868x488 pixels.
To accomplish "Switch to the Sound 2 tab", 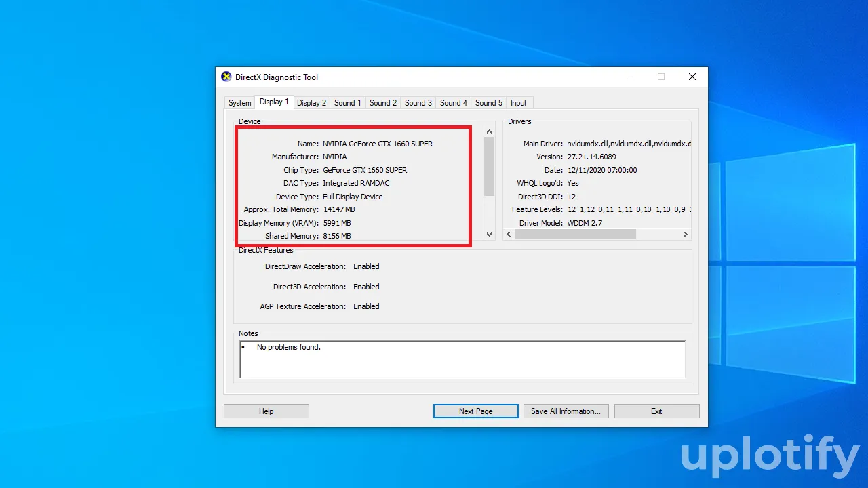I will tap(383, 103).
